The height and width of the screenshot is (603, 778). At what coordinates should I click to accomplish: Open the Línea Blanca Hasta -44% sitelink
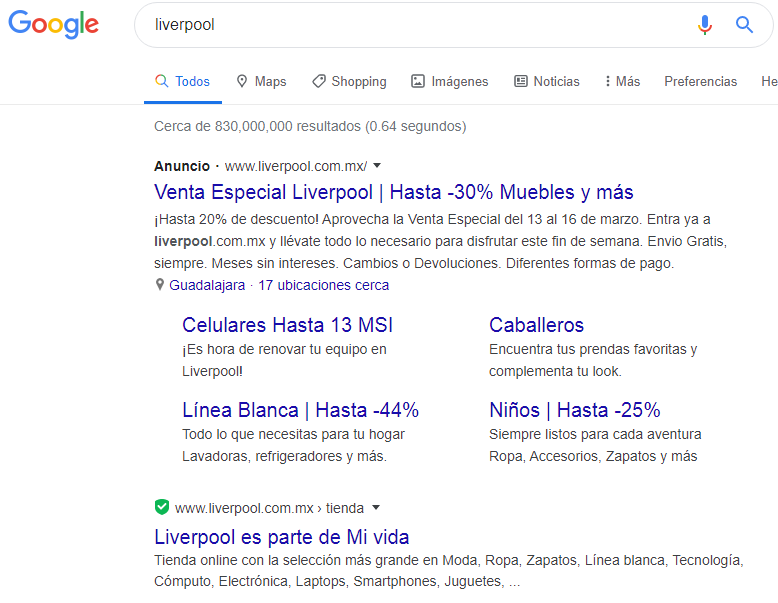coord(301,410)
